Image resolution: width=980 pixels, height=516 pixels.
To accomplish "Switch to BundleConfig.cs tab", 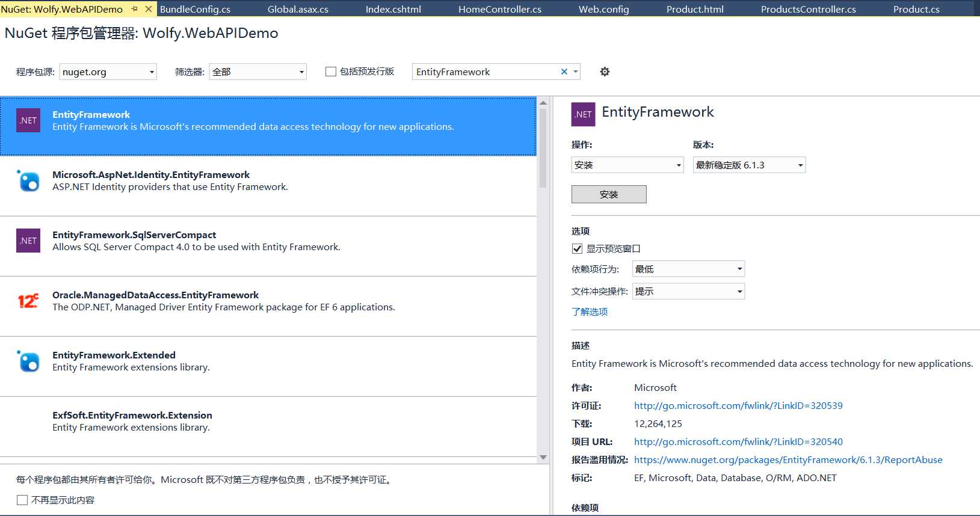I will coord(195,9).
